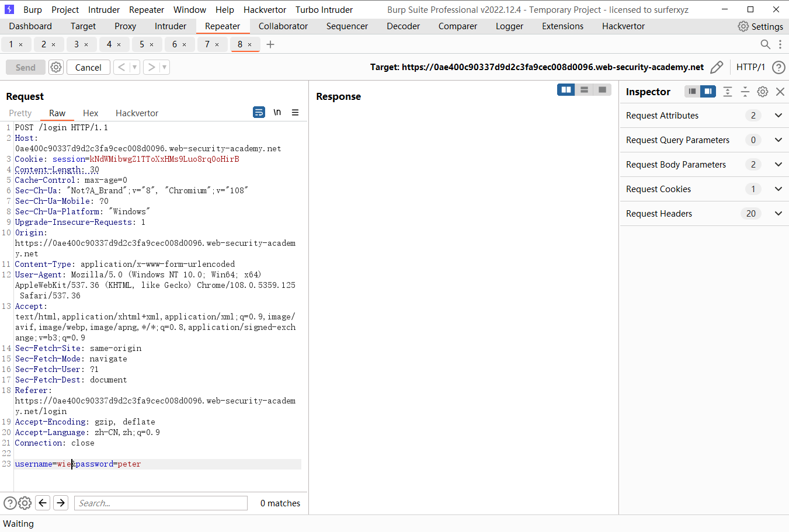
Task: Go to the previous search match arrow
Action: tap(43, 503)
